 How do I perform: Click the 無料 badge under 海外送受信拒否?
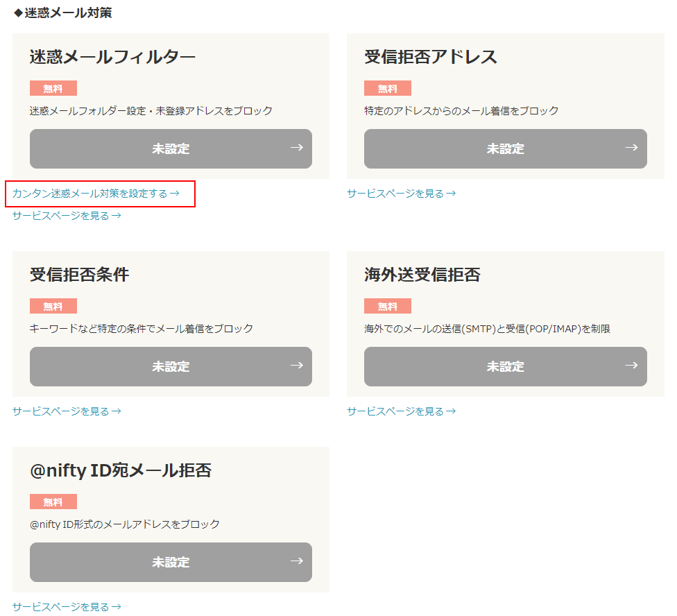click(388, 307)
